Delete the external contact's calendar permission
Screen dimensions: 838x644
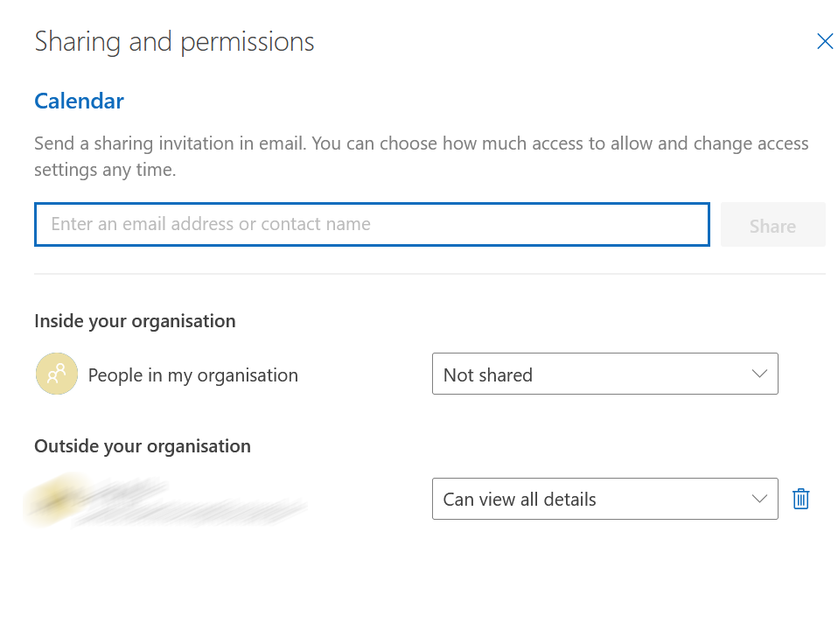coord(800,499)
